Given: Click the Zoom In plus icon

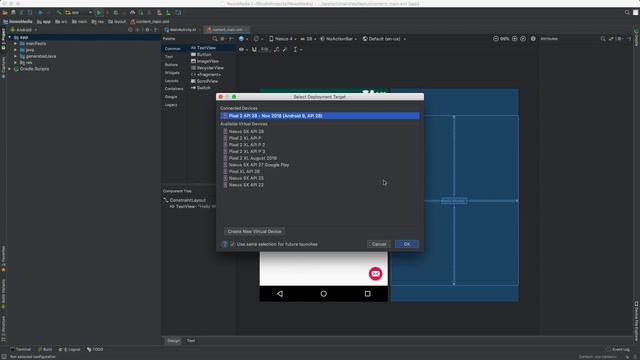Looking at the screenshot, I should pos(514,39).
